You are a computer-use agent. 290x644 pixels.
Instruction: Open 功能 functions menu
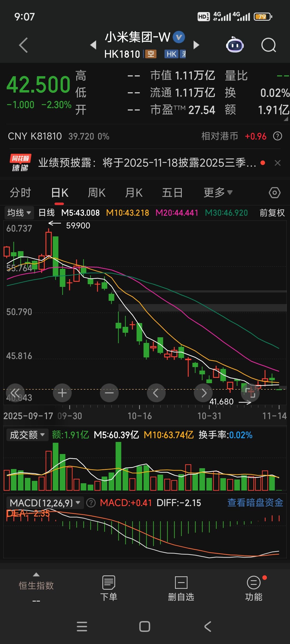tap(254, 588)
